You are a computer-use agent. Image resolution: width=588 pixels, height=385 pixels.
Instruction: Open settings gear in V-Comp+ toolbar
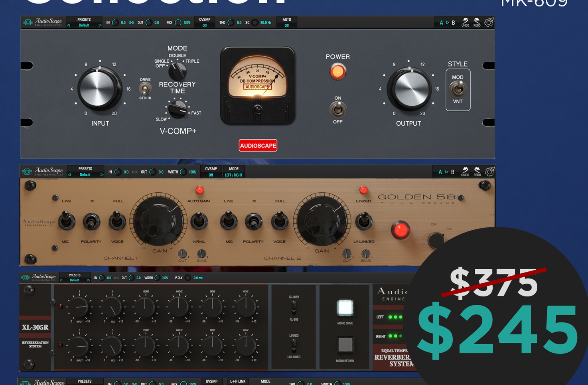pyautogui.click(x=489, y=22)
